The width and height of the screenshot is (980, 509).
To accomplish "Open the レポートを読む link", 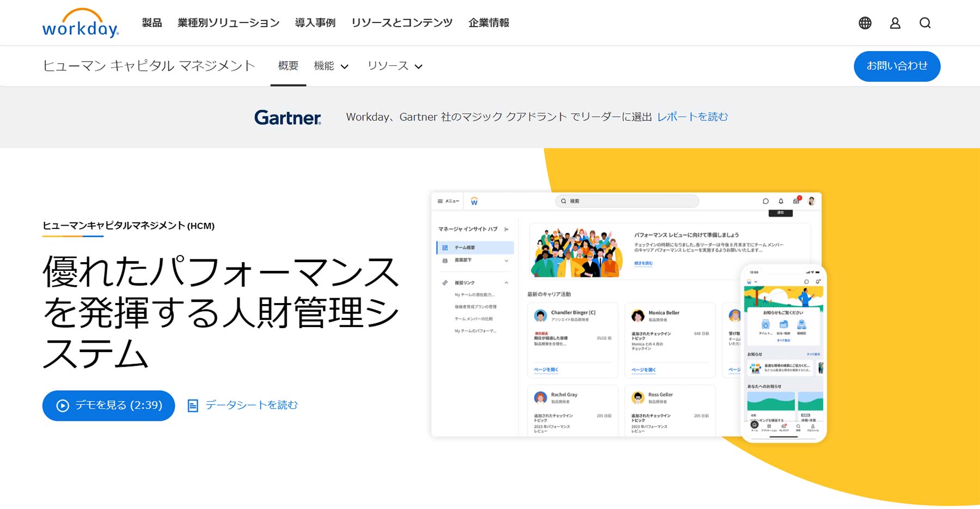I will point(693,117).
